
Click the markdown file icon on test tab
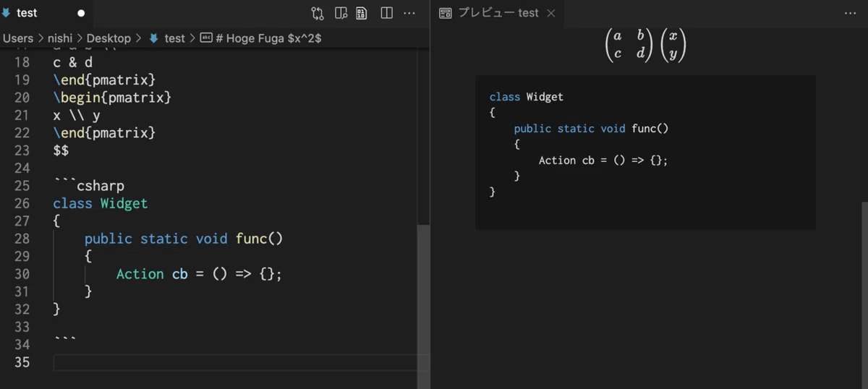(7, 12)
